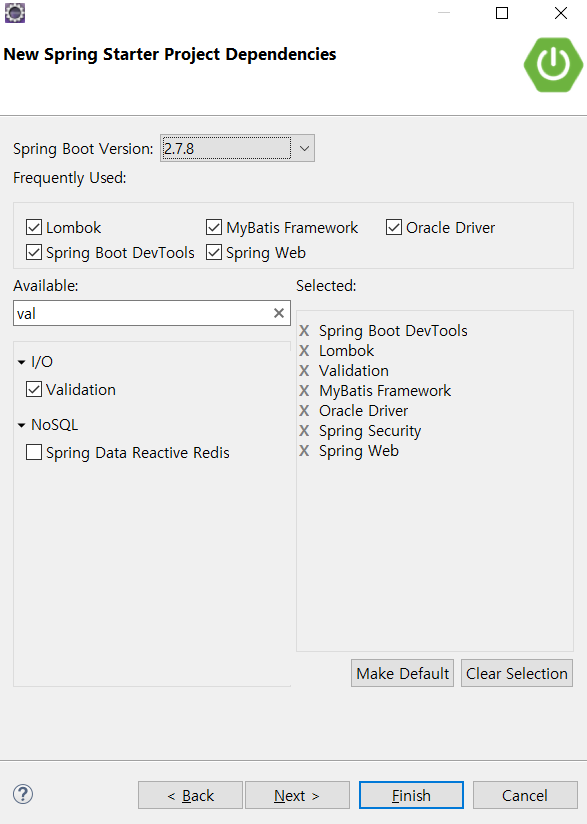Click the Spring Boot DevTools entry in Selected
587x824 pixels.
[393, 331]
